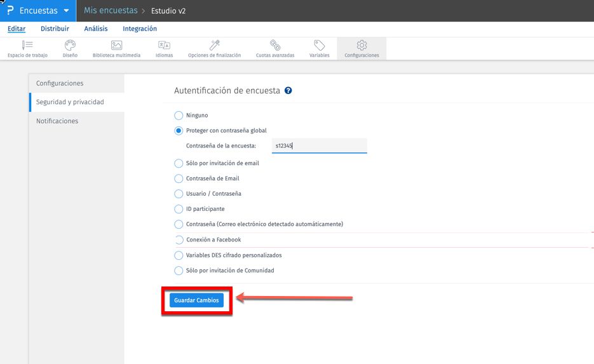The image size is (594, 364).
Task: Open the Configuraciones gear icon
Action: coord(361,46)
